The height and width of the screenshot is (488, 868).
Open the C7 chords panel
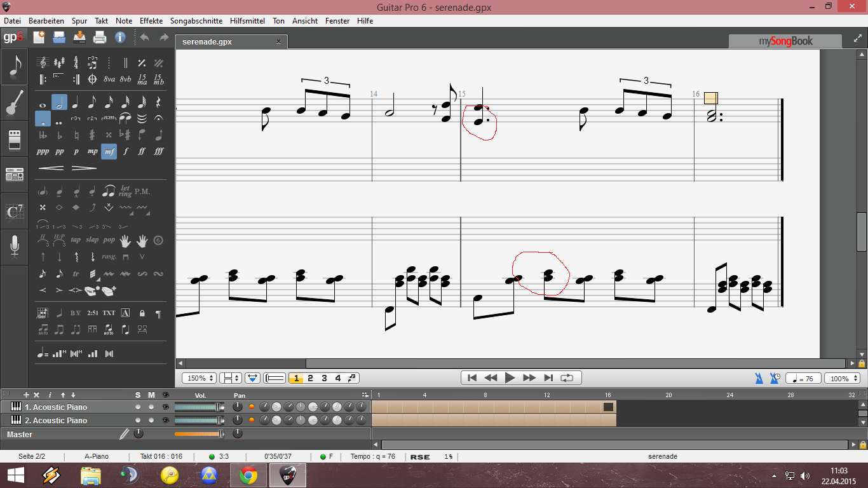click(x=14, y=211)
